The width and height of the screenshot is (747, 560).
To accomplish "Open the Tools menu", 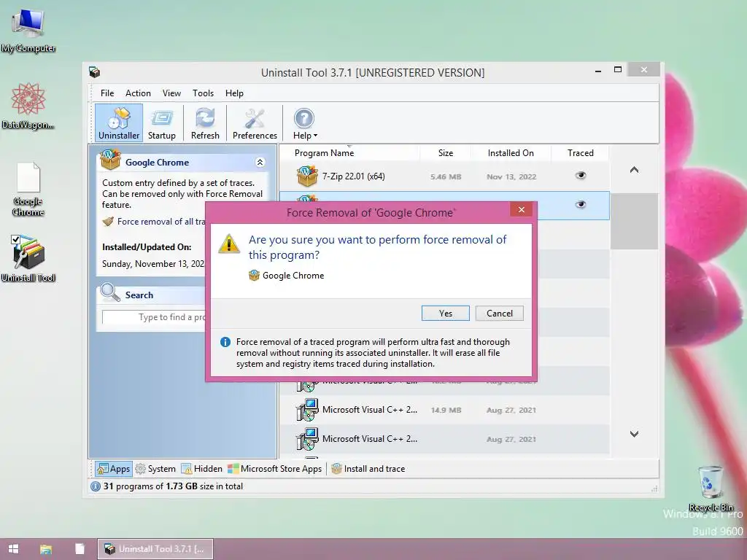I will coord(203,93).
